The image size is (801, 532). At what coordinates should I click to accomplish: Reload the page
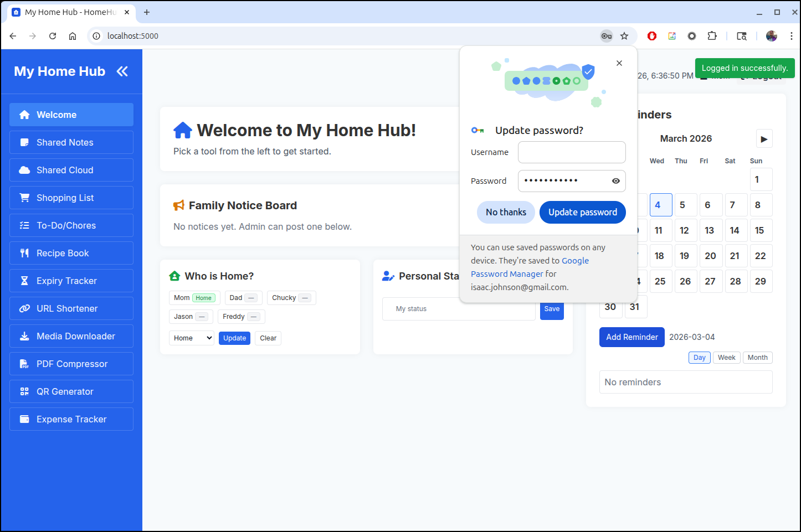tap(53, 36)
